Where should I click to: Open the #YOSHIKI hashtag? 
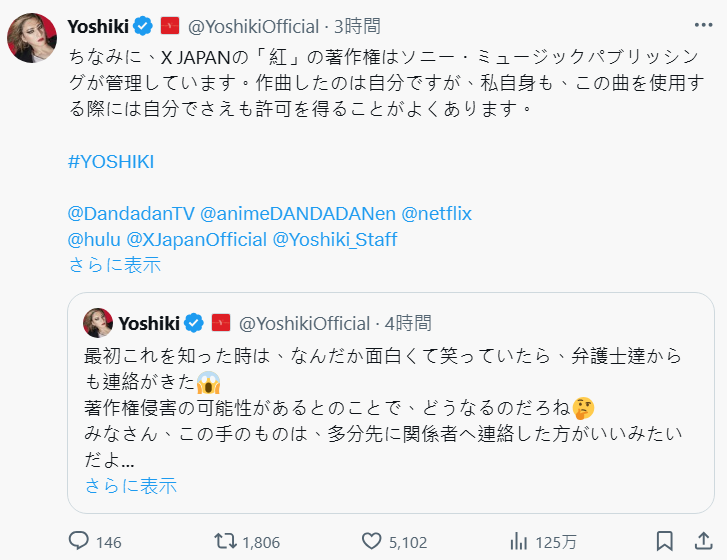coord(111,162)
